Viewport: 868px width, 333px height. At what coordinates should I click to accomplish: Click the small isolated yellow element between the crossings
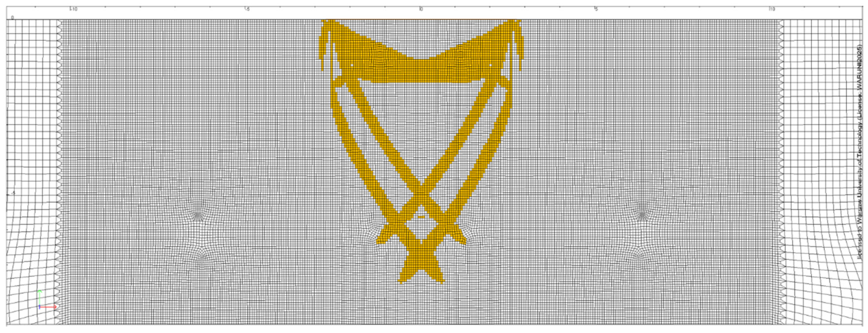coord(421,217)
